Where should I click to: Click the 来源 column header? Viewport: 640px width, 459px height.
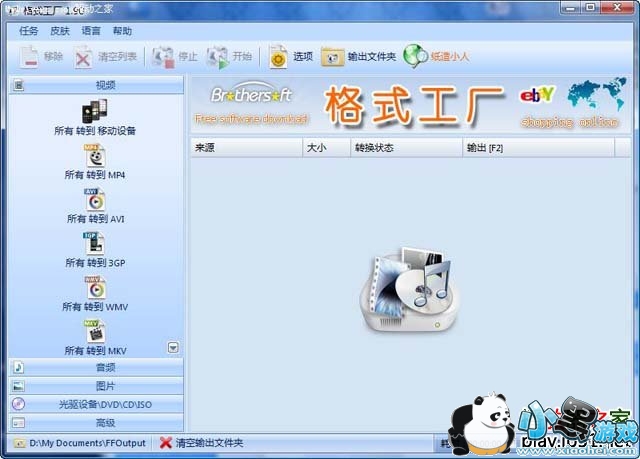(x=247, y=148)
